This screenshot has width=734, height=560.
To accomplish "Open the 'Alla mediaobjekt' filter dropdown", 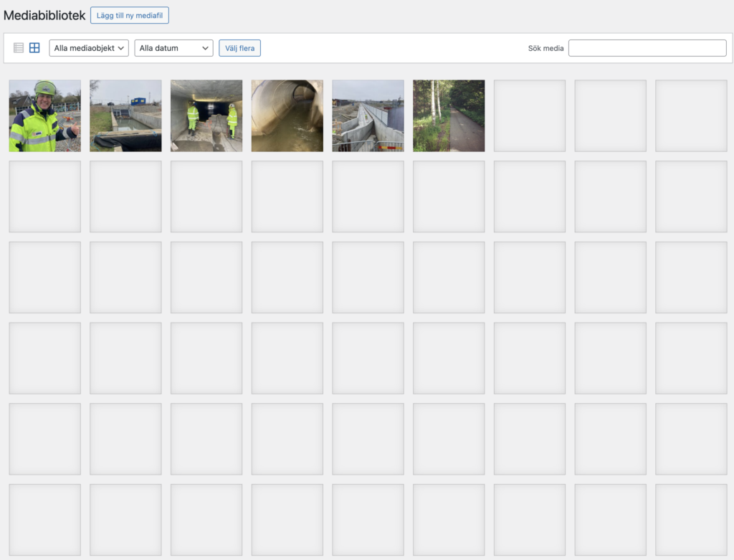I will click(89, 48).
